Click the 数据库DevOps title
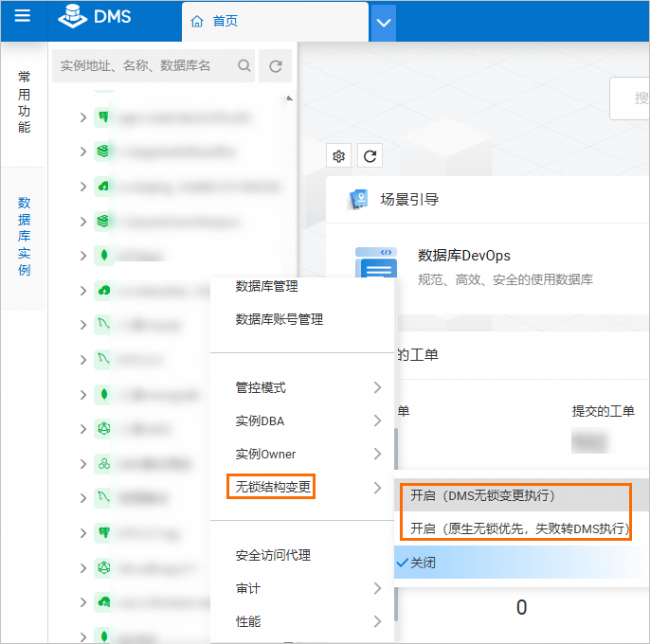Viewport: 650px width, 644px height. click(x=464, y=256)
